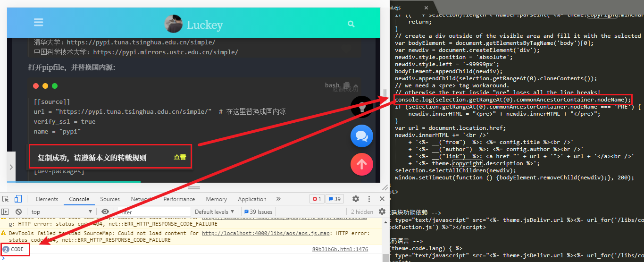Switch to the Network tab
The width and height of the screenshot is (644, 262).
tap(142, 199)
